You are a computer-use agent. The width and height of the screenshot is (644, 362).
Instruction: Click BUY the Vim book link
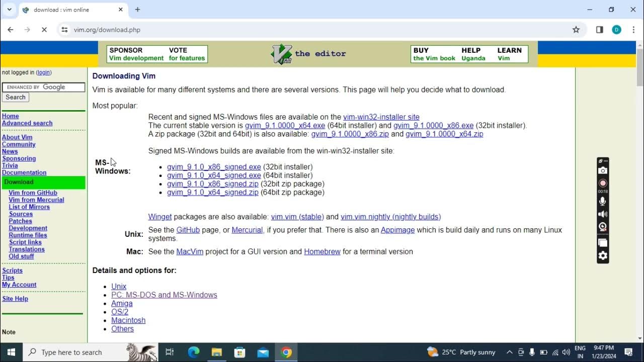tap(434, 54)
